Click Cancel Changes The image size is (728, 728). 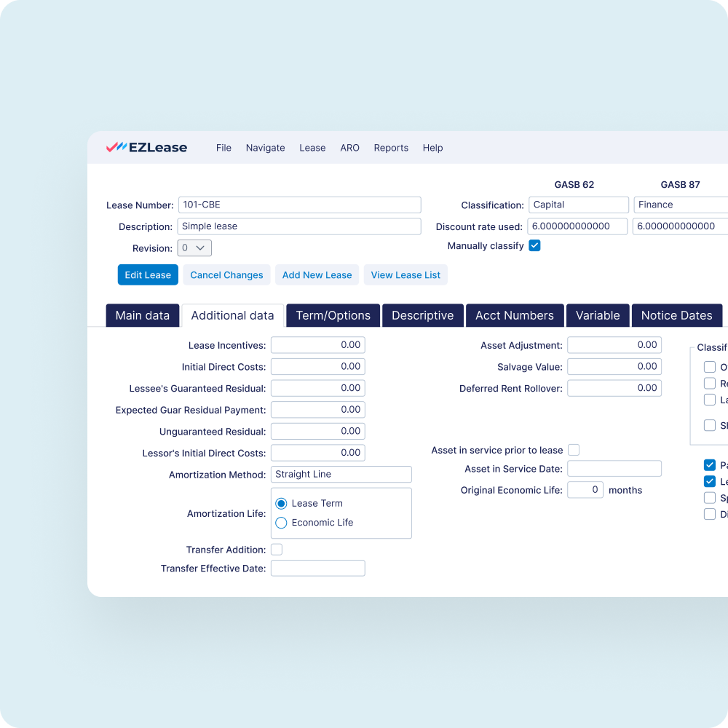point(226,274)
